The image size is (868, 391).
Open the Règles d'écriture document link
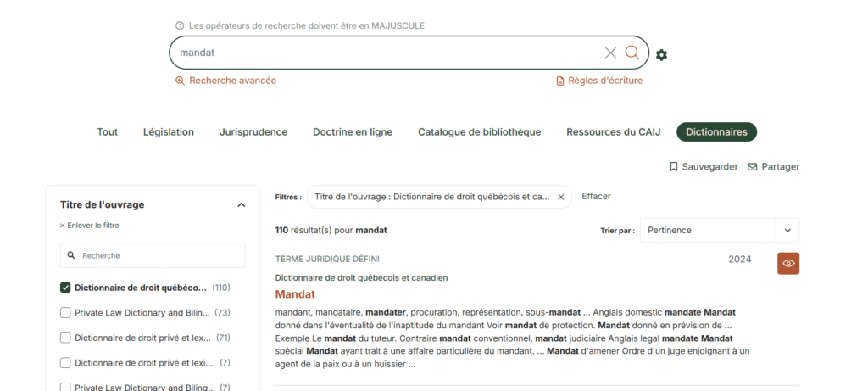(x=599, y=81)
